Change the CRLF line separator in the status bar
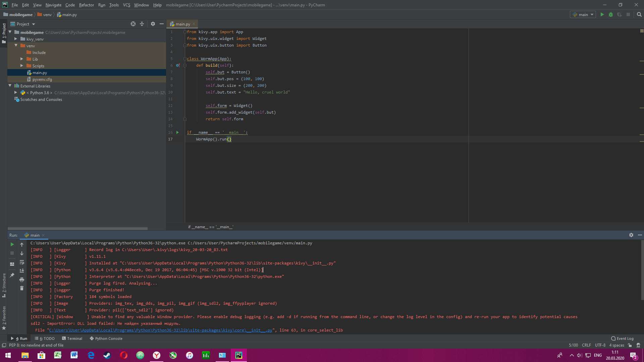Viewport: 644px width, 362px height. tap(586, 345)
